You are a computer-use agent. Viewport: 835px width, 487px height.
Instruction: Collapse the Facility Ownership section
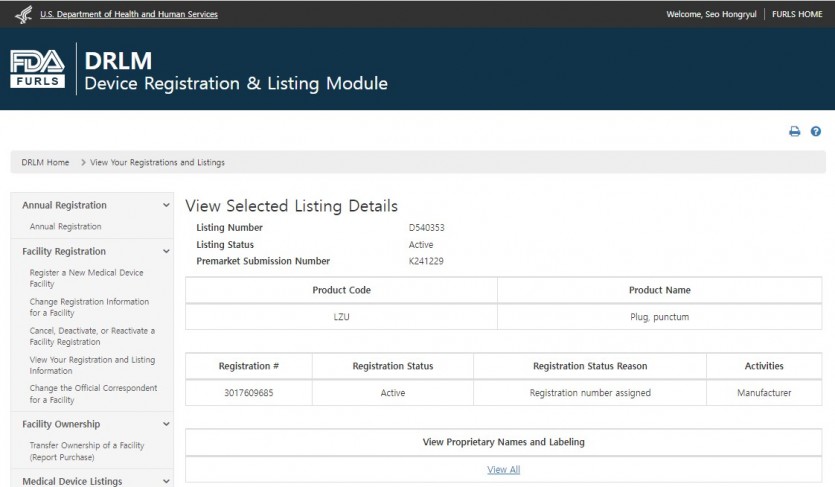coord(166,425)
